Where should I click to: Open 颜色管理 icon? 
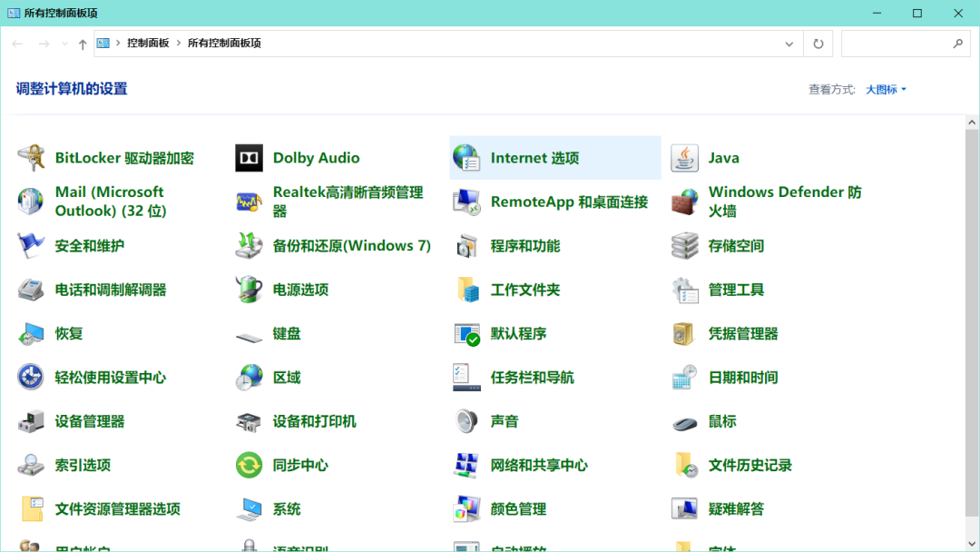(466, 508)
